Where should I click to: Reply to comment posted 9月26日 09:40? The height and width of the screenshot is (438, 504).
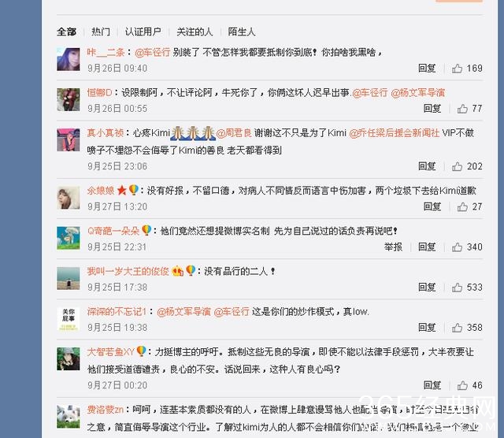[x=427, y=69]
